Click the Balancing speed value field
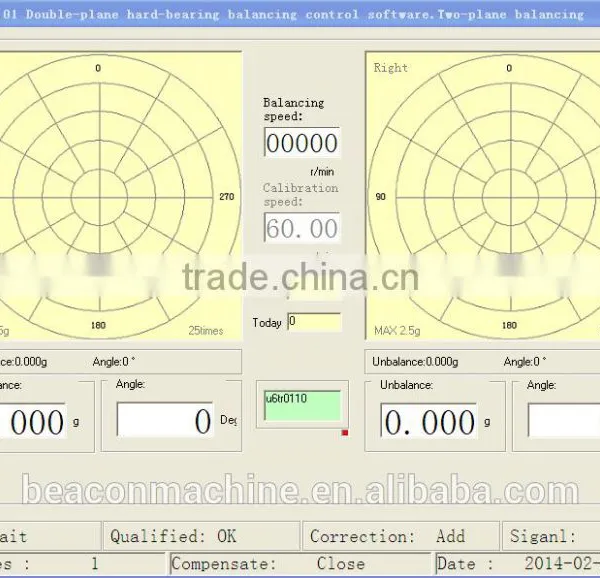The height and width of the screenshot is (578, 600). [302, 142]
